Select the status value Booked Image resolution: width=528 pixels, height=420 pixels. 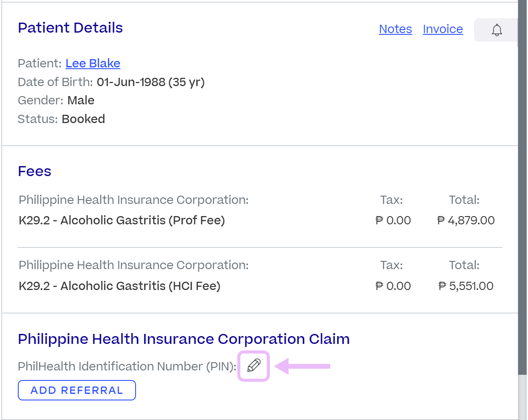(83, 119)
